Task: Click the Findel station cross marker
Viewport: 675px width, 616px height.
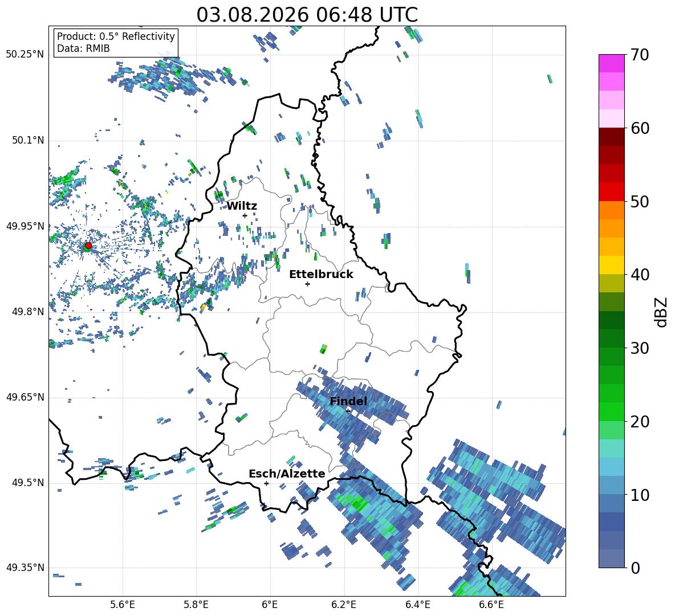Action: click(348, 411)
